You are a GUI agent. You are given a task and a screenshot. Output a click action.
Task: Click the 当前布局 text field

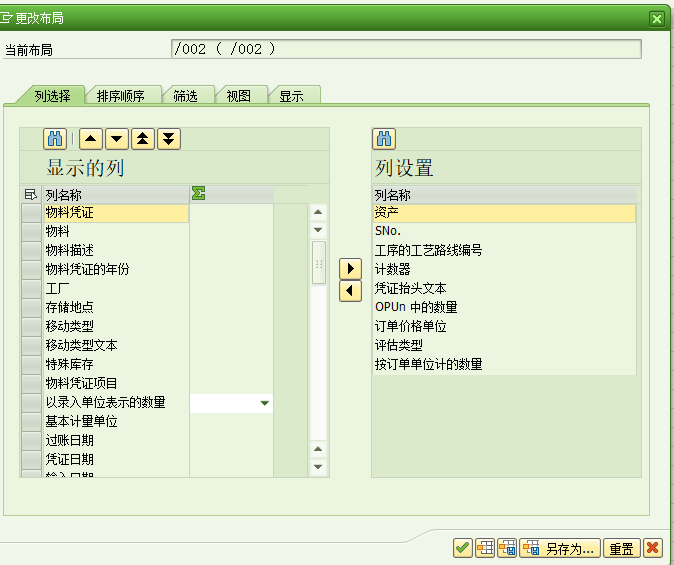point(406,49)
